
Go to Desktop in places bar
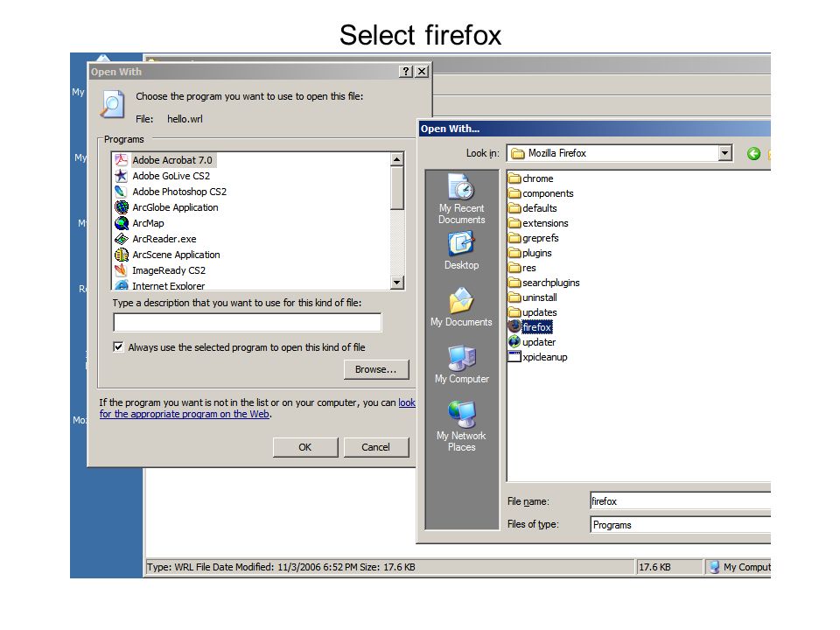461,251
